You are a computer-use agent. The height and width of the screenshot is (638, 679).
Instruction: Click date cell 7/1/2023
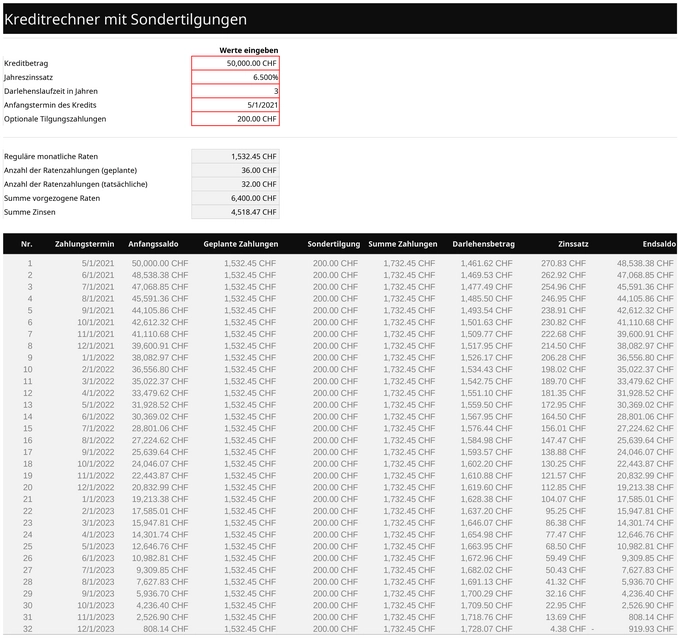(x=98, y=570)
